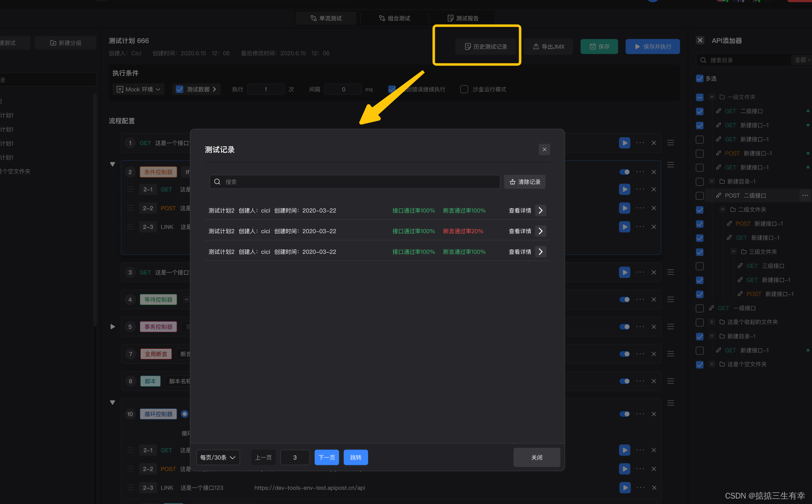Open more options on bottom 2-2 POST row
The image size is (812, 504).
640,469
